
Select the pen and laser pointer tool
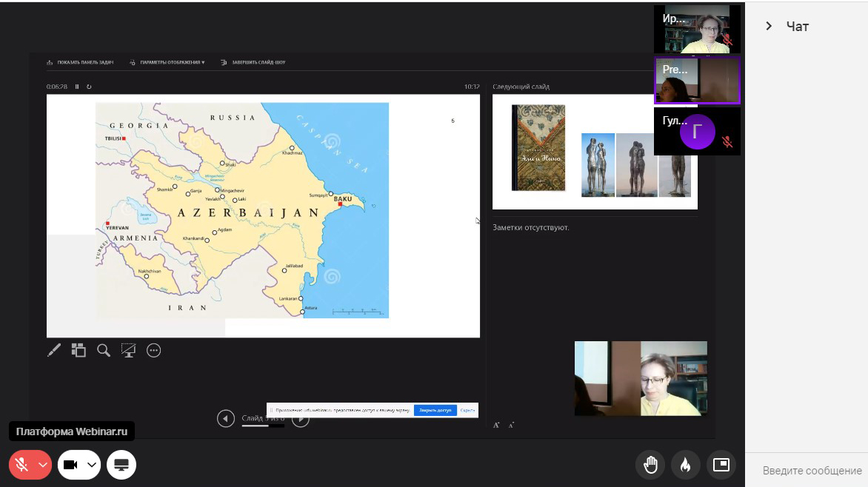point(54,351)
